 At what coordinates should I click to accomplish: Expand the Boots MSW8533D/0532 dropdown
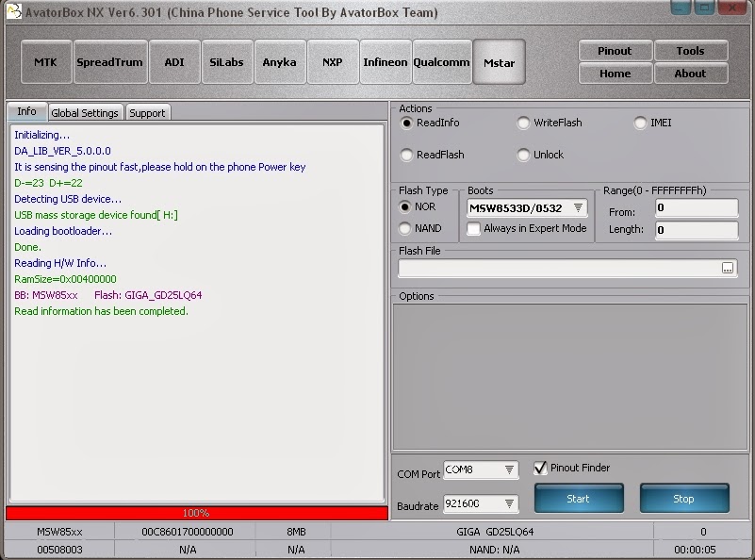tap(579, 207)
